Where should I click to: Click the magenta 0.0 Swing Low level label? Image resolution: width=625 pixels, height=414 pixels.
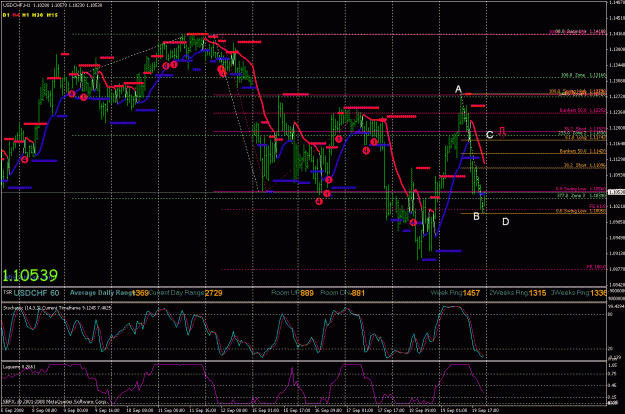tap(581, 189)
